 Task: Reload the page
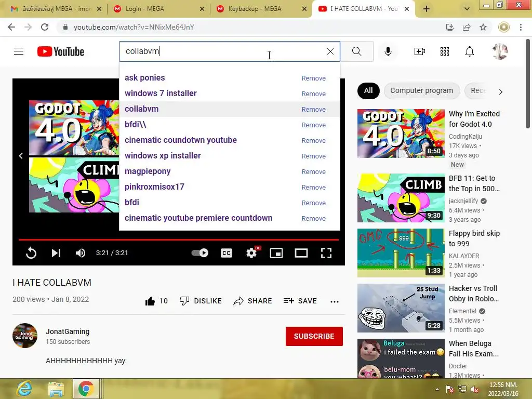(x=45, y=27)
